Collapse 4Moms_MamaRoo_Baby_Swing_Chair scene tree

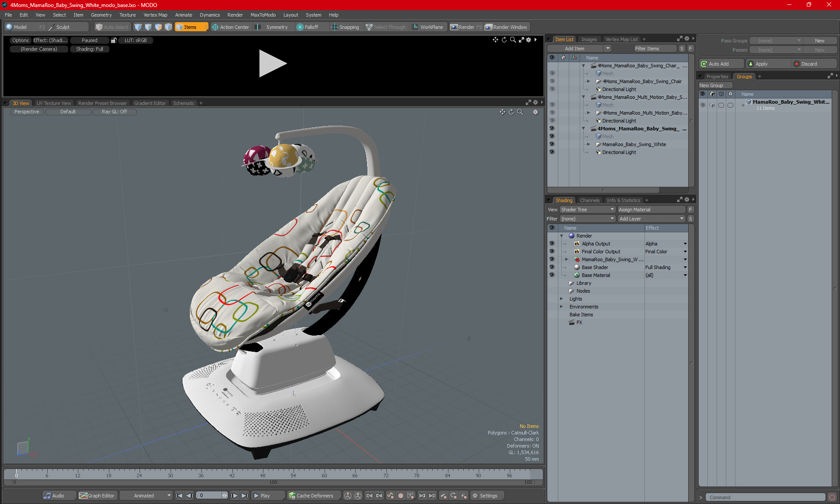pos(584,66)
